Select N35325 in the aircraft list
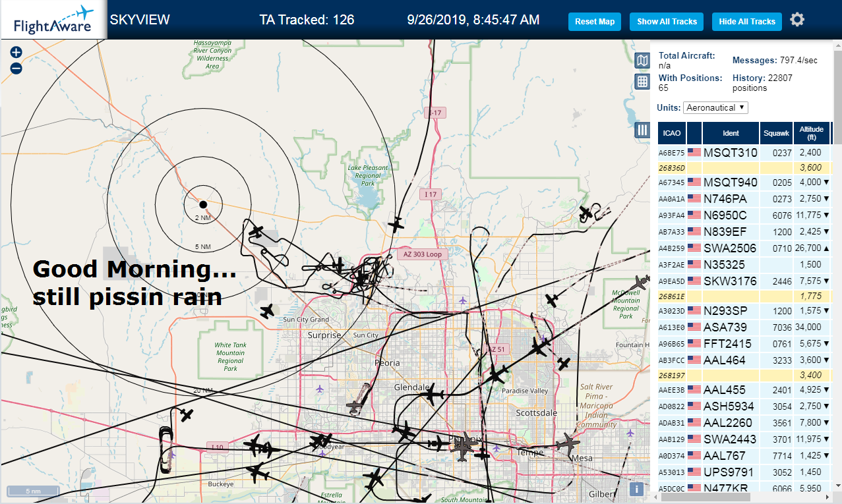842x504 pixels. point(744,264)
